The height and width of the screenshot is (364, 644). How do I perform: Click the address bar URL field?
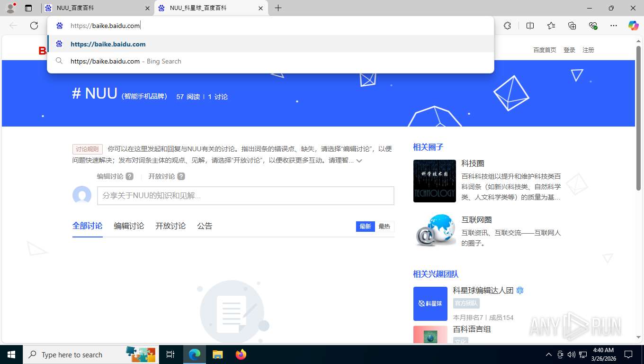click(x=270, y=26)
